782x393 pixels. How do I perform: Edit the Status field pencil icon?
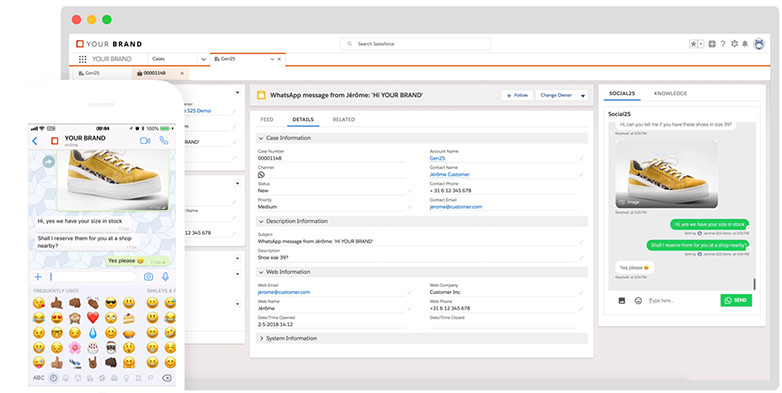tap(409, 191)
